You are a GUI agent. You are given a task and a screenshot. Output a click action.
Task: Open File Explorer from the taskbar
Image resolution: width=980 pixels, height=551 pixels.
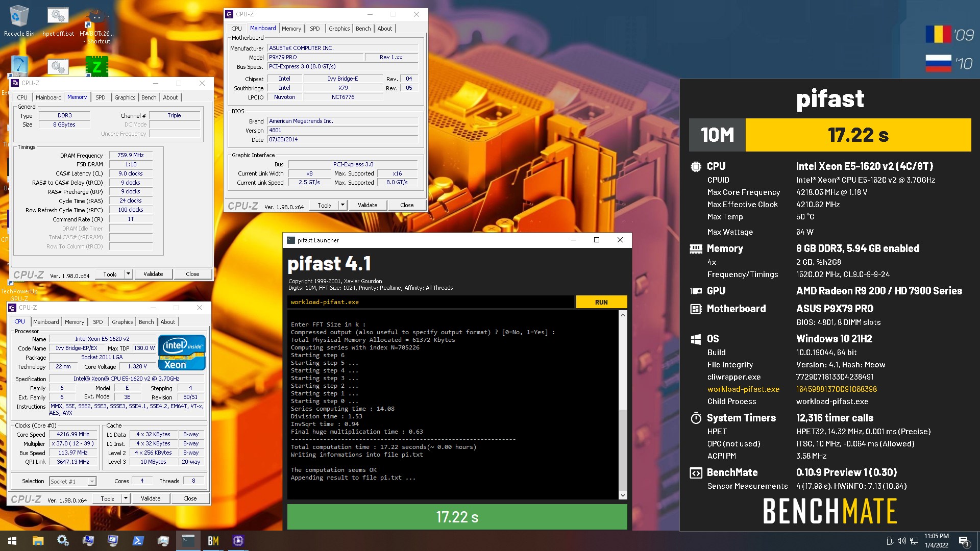[38, 541]
